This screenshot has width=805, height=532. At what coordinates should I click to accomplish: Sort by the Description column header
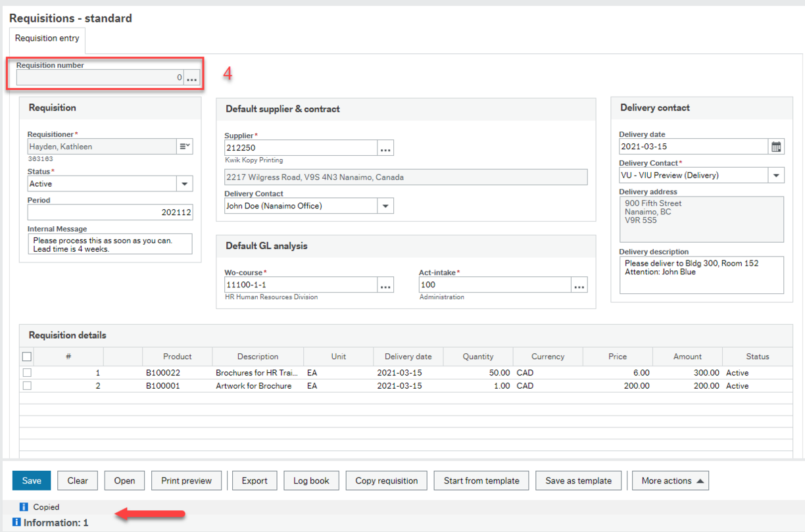coord(257,356)
